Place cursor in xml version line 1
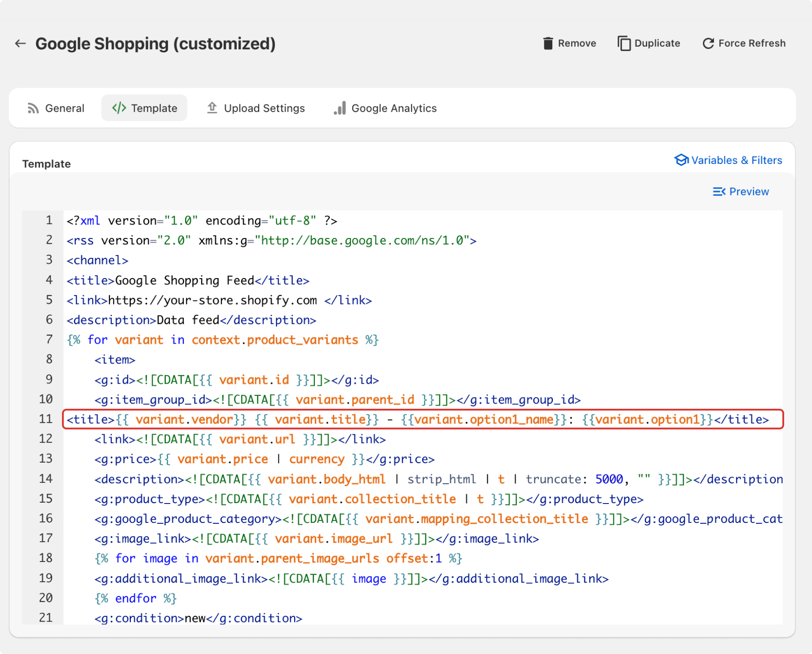The image size is (812, 654). [202, 221]
